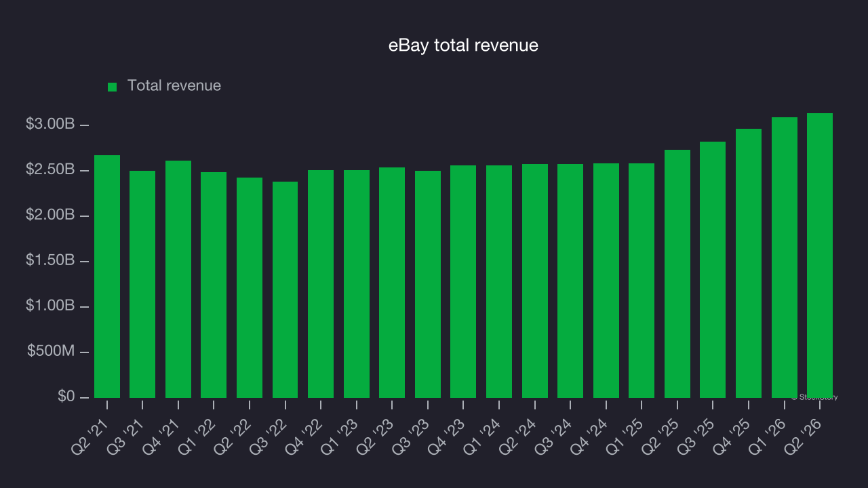The height and width of the screenshot is (488, 868).
Task: Pick the revenue bar above Q1 '26
Action: [785, 258]
